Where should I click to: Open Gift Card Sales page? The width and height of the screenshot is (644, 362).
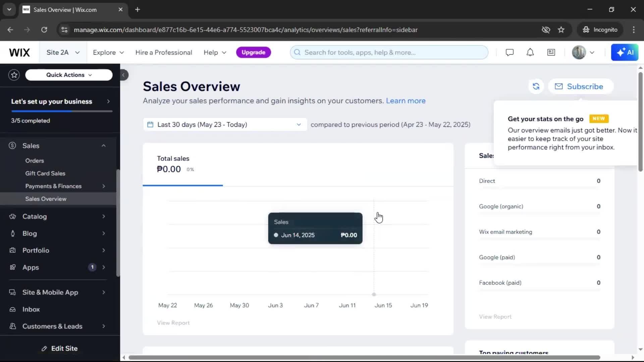tap(45, 173)
